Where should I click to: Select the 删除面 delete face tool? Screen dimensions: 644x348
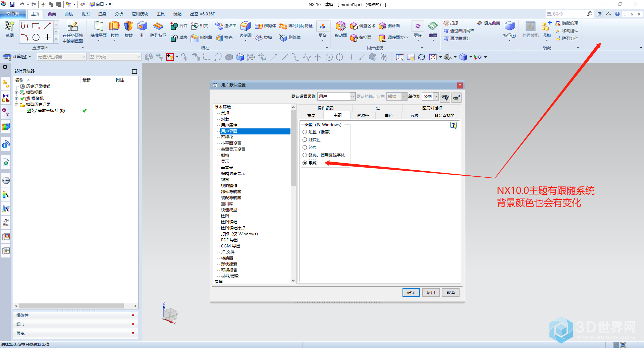pos(389,26)
